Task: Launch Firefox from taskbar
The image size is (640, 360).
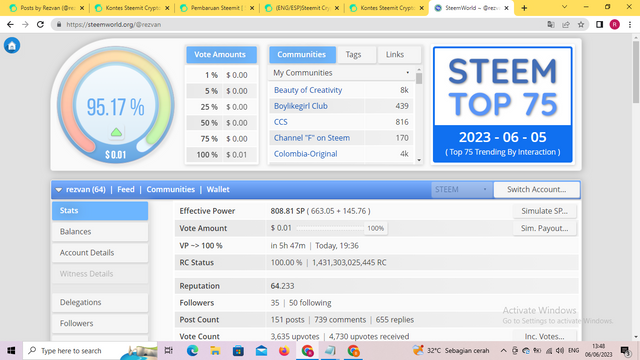Action: (284, 351)
